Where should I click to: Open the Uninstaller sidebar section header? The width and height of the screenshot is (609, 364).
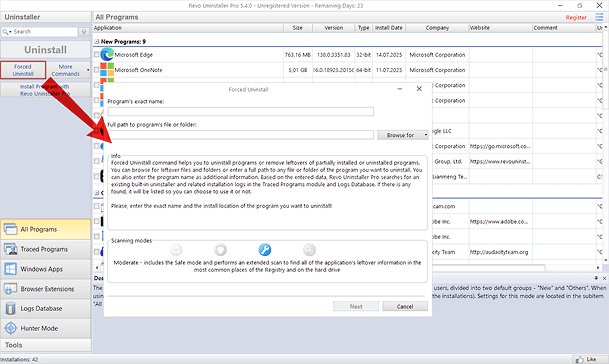click(46, 17)
